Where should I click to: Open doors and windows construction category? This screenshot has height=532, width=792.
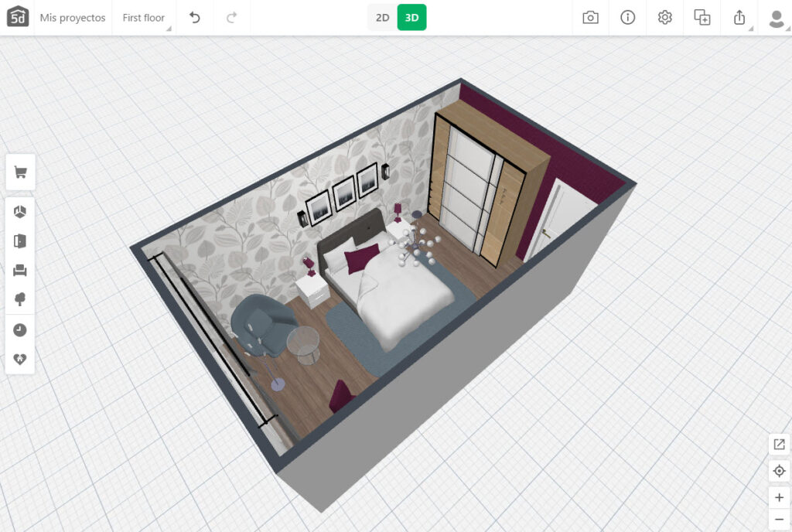click(20, 241)
